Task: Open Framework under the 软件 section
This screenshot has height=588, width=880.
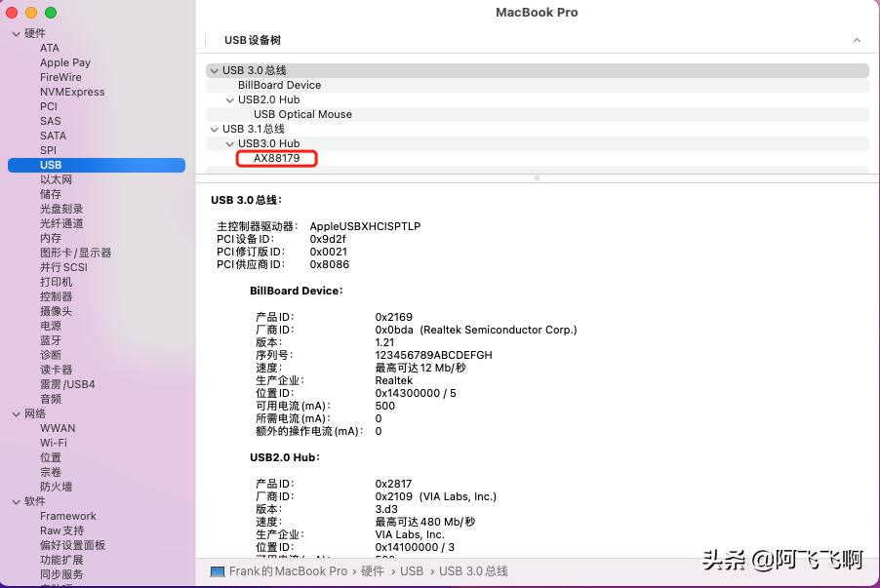Action: [x=68, y=516]
